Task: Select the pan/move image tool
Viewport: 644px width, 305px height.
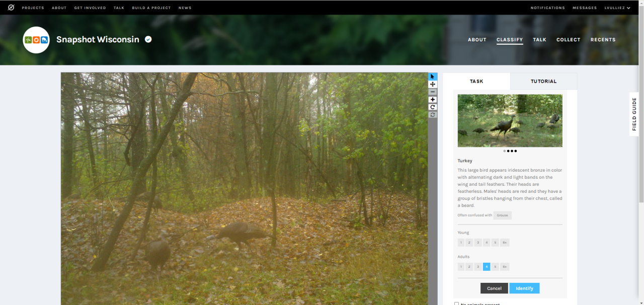Action: pyautogui.click(x=433, y=84)
